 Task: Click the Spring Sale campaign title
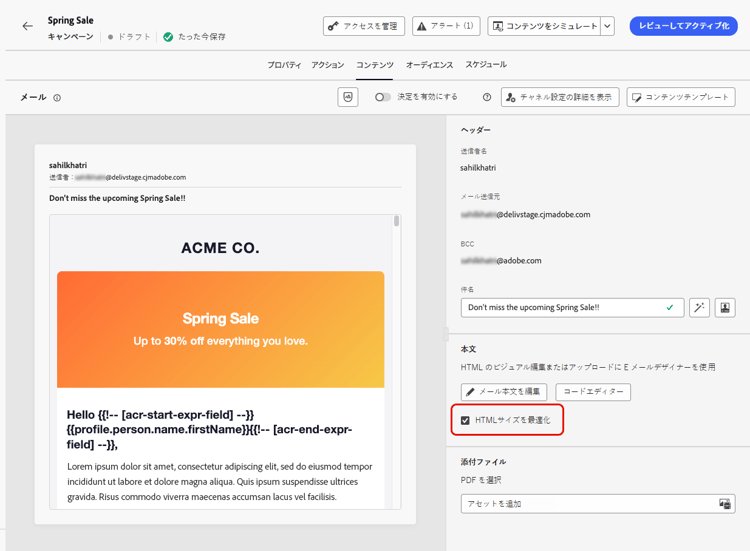pyautogui.click(x=70, y=21)
